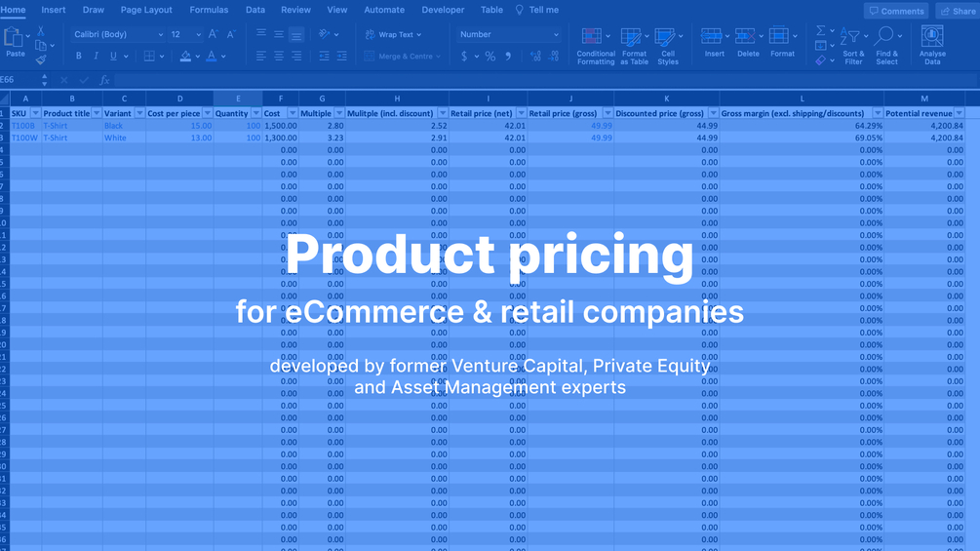This screenshot has width=980, height=551.
Task: Toggle Bold formatting
Action: click(x=78, y=57)
